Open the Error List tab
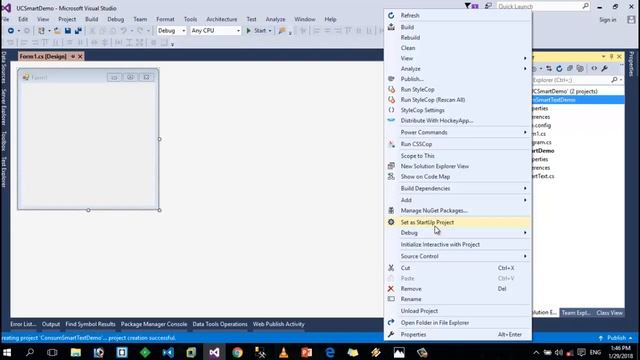 23,324
